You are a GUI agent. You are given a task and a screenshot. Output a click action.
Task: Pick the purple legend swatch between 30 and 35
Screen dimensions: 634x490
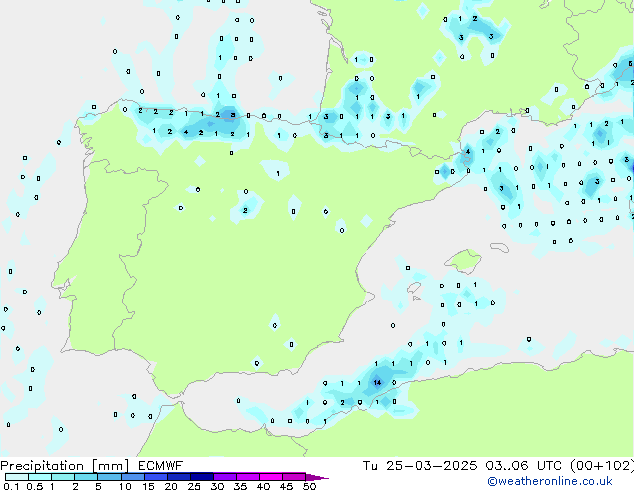(x=225, y=477)
